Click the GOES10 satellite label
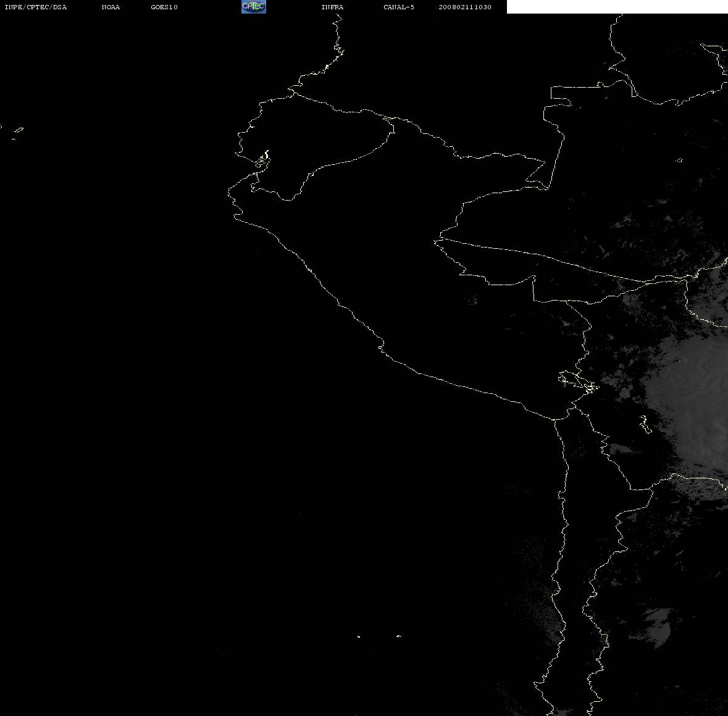The width and height of the screenshot is (728, 716). pyautogui.click(x=164, y=7)
